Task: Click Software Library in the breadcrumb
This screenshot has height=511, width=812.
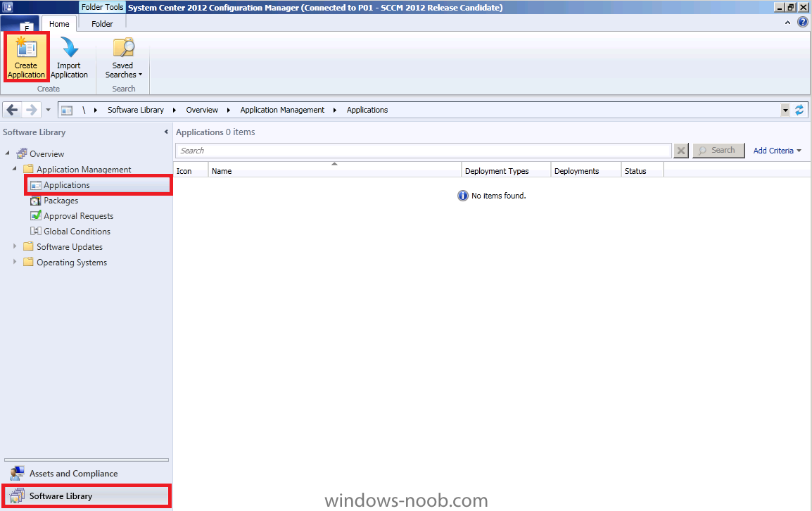Action: point(136,110)
